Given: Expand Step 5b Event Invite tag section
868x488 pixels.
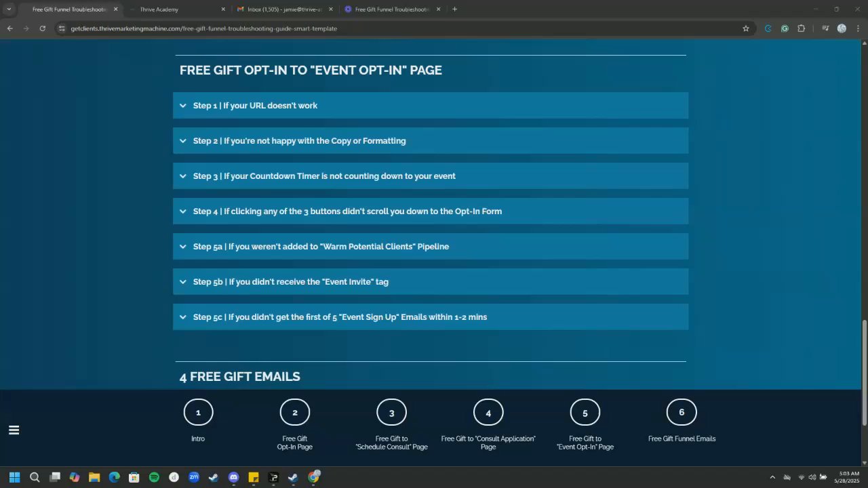Looking at the screenshot, I should [x=431, y=282].
